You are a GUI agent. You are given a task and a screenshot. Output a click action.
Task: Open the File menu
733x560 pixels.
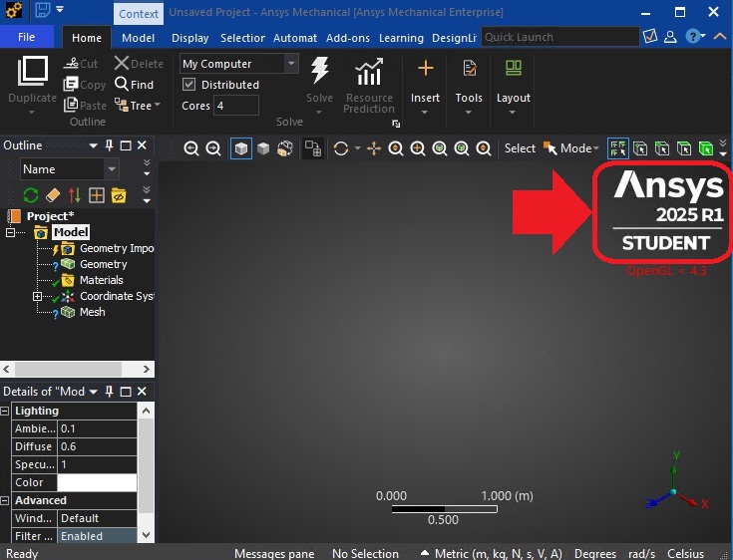(x=27, y=37)
